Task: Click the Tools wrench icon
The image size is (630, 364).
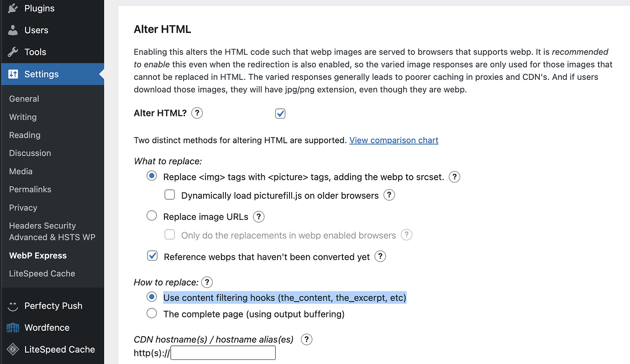Action: click(13, 52)
